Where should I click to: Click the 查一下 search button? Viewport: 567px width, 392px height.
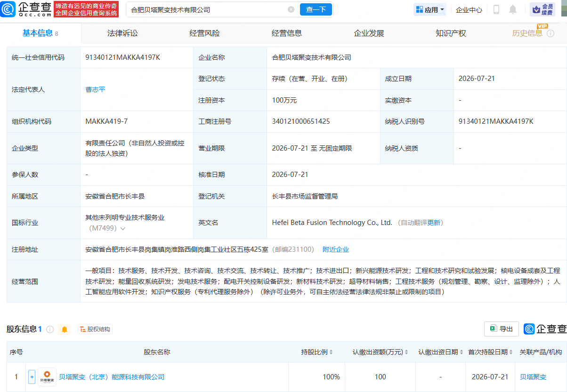pos(316,9)
